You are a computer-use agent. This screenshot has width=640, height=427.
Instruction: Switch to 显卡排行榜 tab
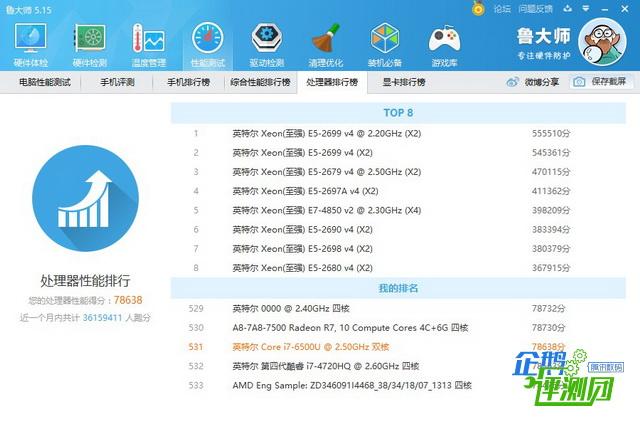coord(404,82)
